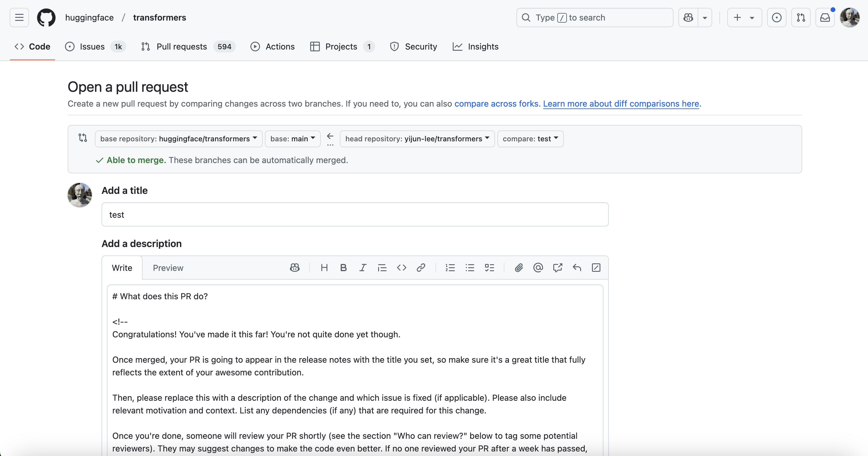This screenshot has width=868, height=456.
Task: Switch to the Actions tab
Action: click(273, 47)
